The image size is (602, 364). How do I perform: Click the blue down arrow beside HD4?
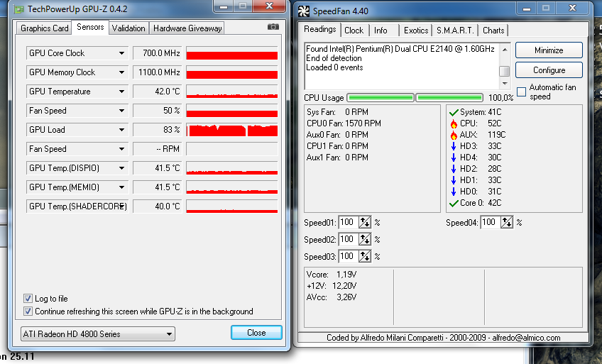[x=454, y=158]
